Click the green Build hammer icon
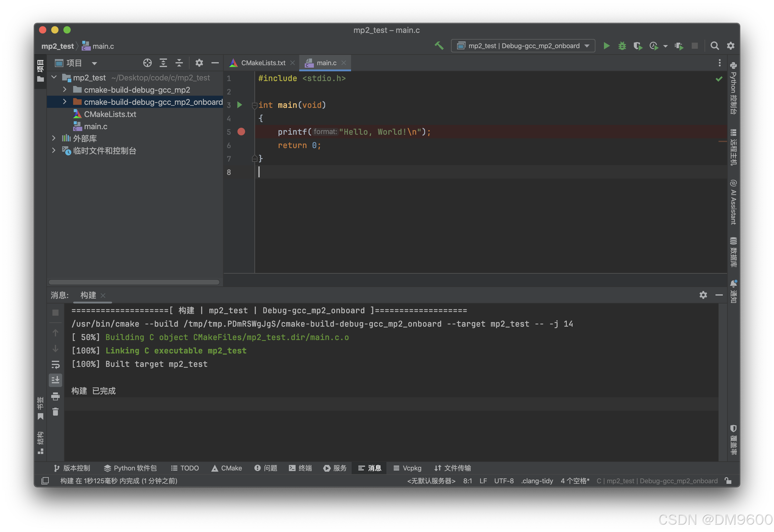774x532 pixels. pyautogui.click(x=439, y=46)
